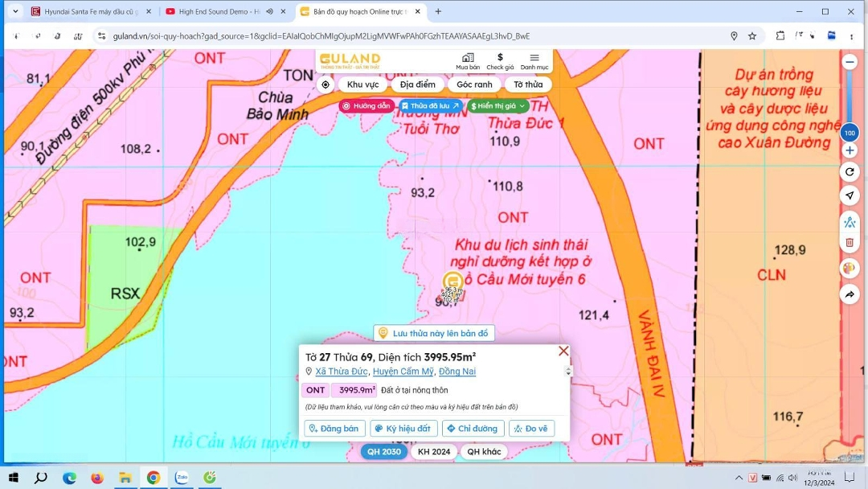The width and height of the screenshot is (868, 489).
Task: Click the navigation arrow icon on the map
Action: 850,196
